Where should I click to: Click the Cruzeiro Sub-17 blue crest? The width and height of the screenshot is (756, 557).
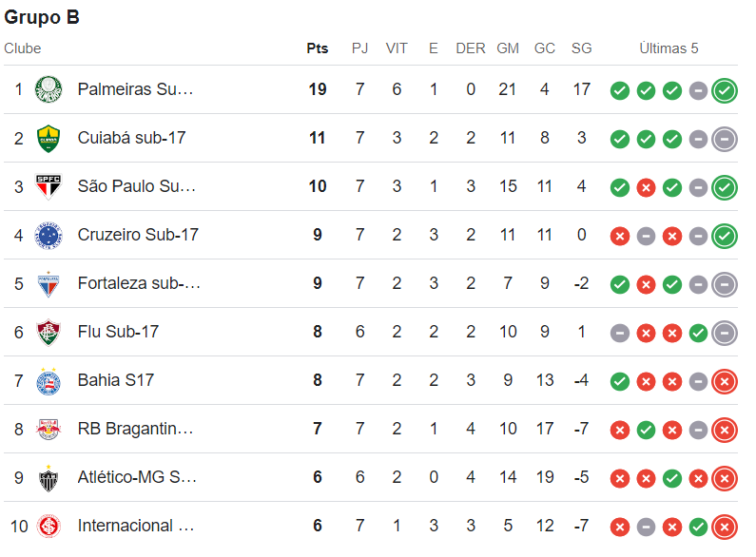pos(48,235)
